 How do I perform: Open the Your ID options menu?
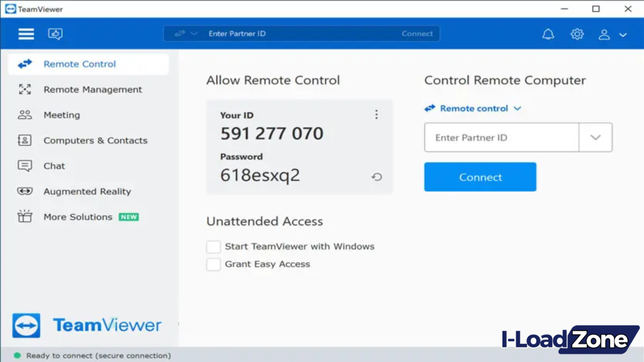[x=376, y=114]
